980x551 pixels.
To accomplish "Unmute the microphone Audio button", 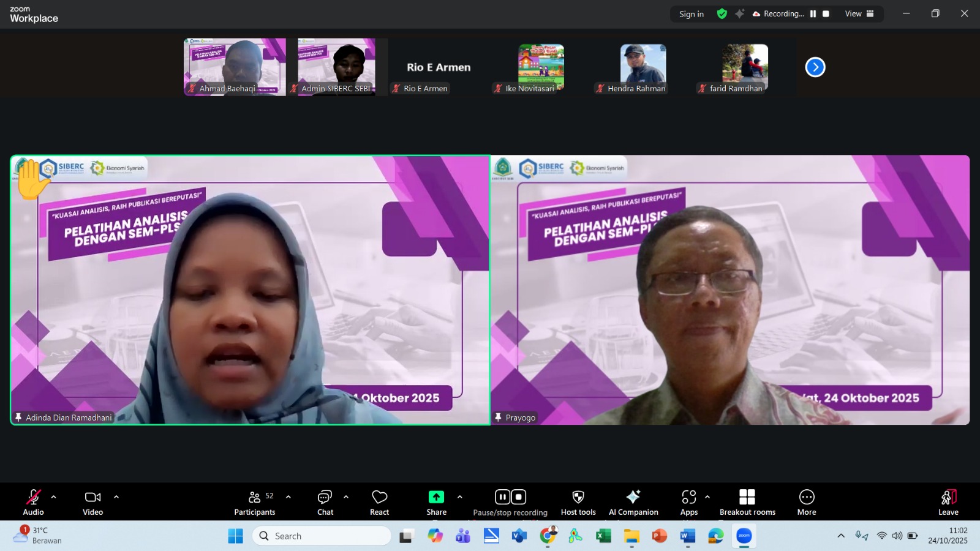I will [x=33, y=502].
